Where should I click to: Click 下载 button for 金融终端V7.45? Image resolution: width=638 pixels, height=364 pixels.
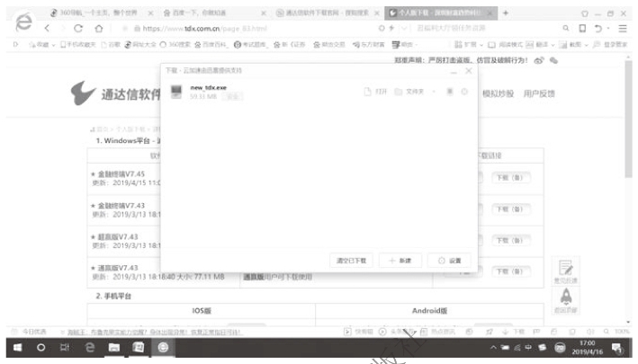pyautogui.click(x=510, y=178)
